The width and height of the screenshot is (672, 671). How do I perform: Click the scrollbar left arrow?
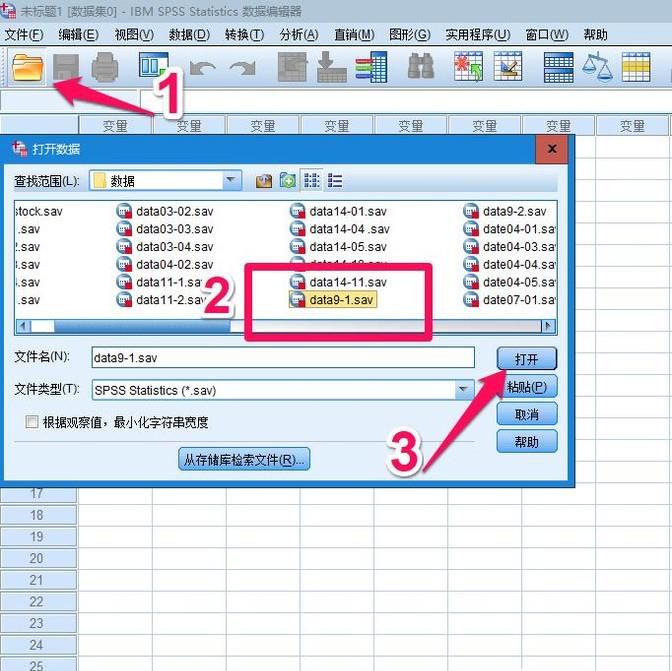pyautogui.click(x=23, y=326)
